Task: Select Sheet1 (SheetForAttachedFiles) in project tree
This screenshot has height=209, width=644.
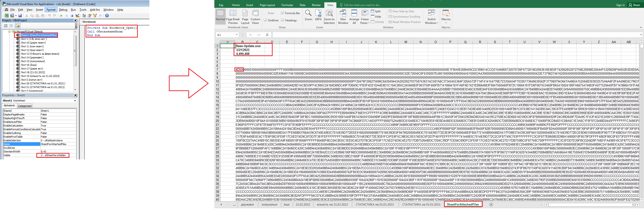Action: tap(39, 35)
